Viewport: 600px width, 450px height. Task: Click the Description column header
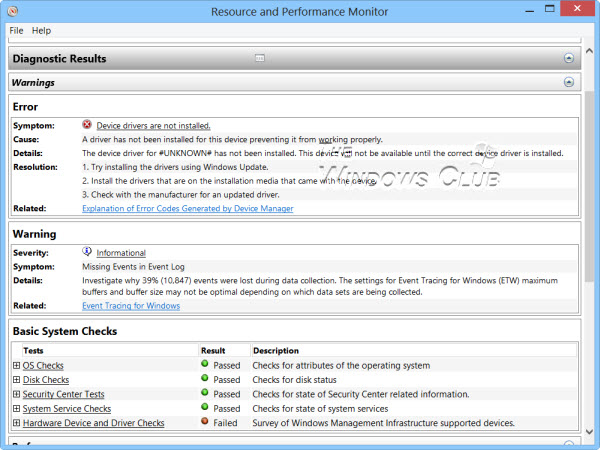[276, 351]
